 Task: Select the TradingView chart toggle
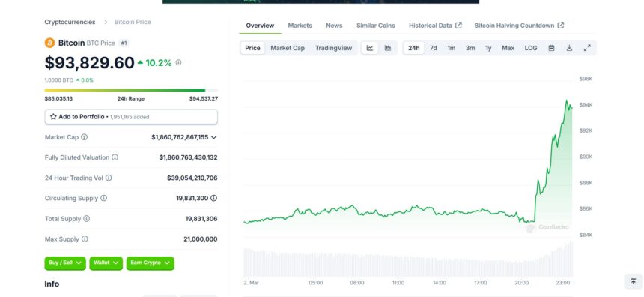333,48
